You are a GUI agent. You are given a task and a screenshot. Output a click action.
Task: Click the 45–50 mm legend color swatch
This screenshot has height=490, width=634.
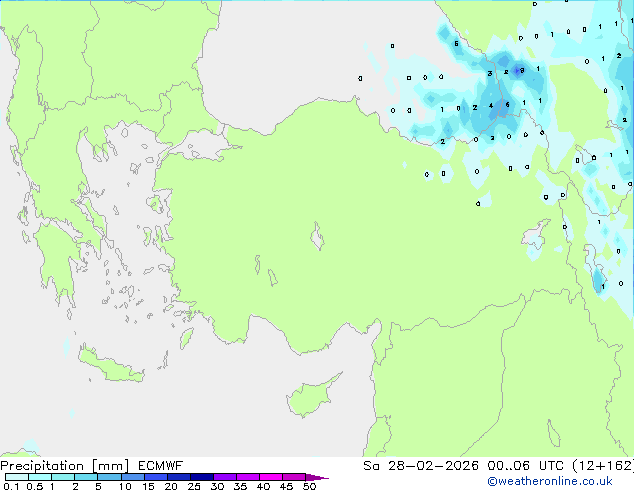[x=294, y=477]
